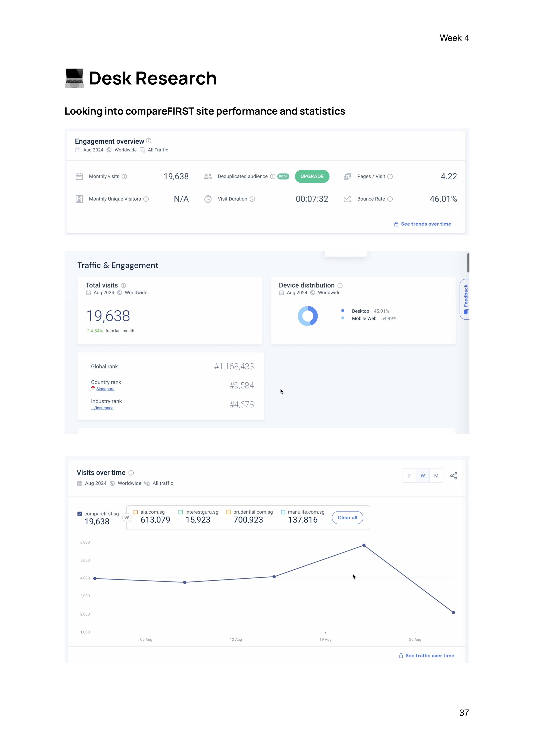Uncheck the comparefirst.sg checkbox
The width and height of the screenshot is (534, 756).
(80, 514)
